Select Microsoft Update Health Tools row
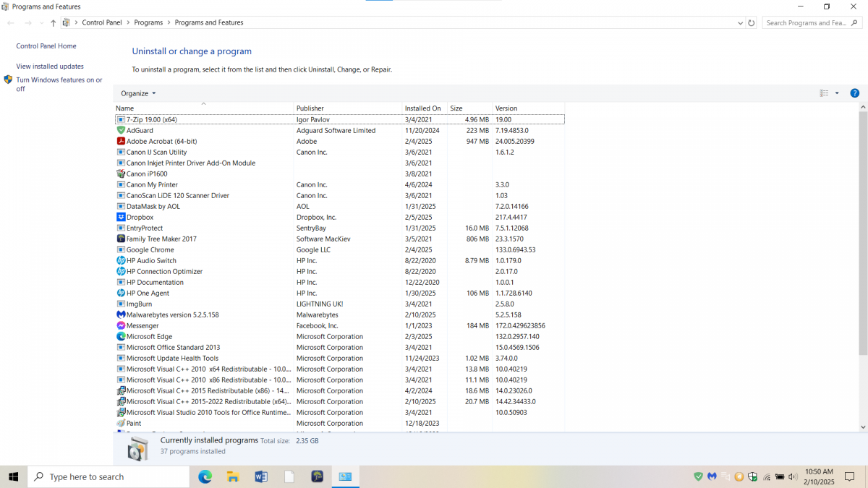 [339, 358]
